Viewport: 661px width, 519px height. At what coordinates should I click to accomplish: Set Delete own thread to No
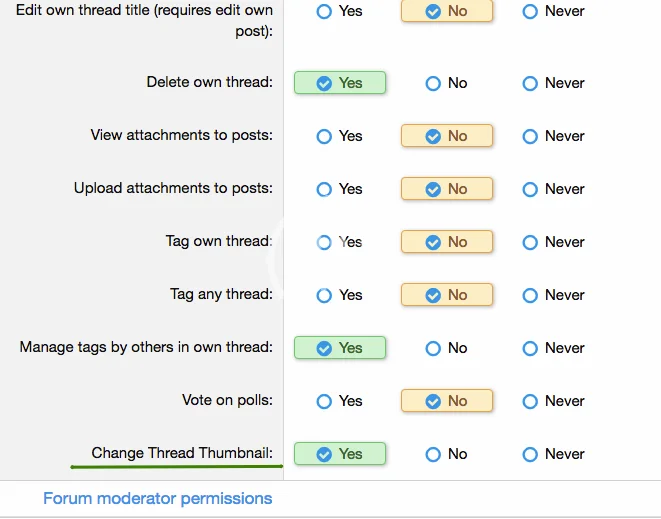click(x=433, y=83)
